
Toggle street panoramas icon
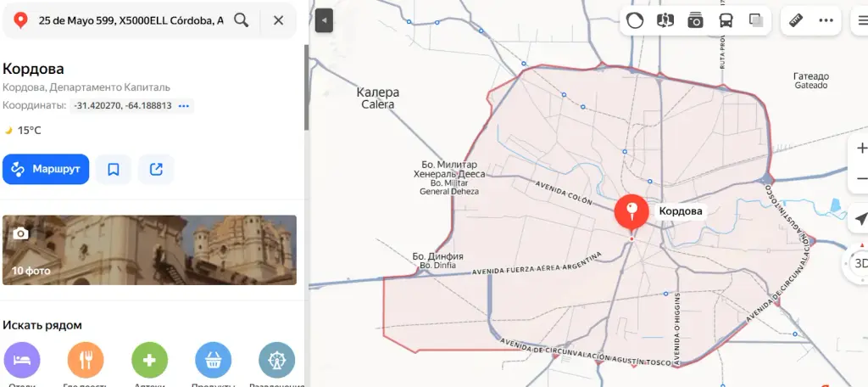point(665,20)
